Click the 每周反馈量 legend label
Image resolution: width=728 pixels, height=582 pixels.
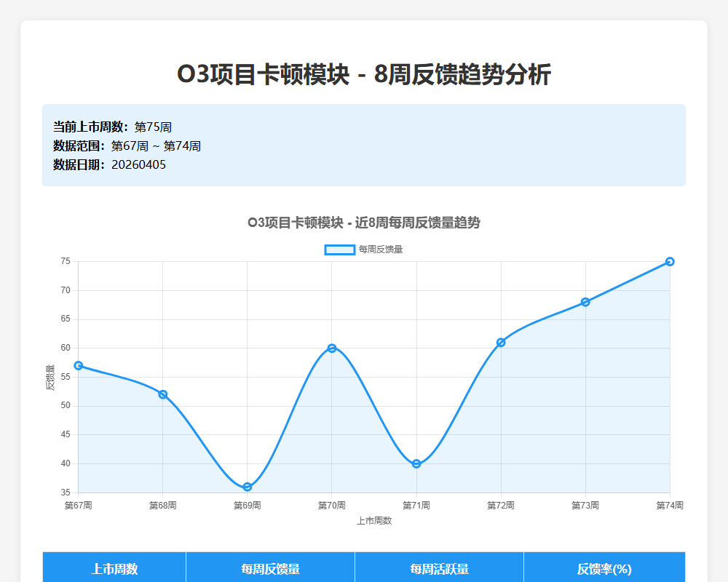point(381,250)
